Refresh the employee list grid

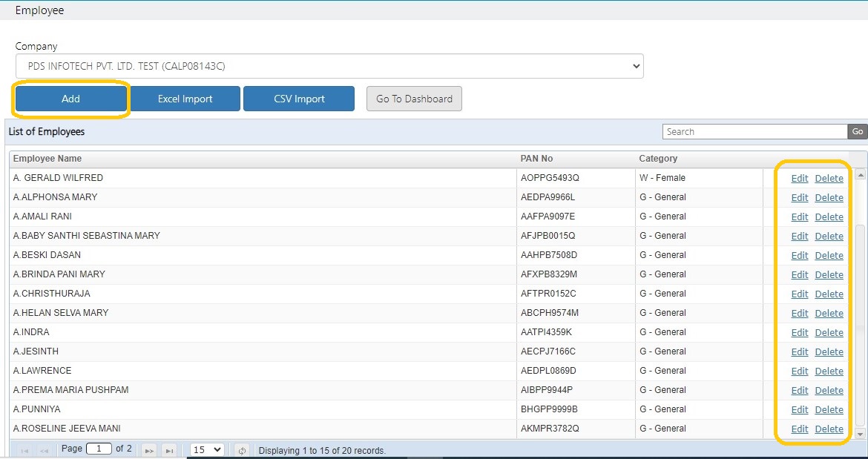pos(242,451)
